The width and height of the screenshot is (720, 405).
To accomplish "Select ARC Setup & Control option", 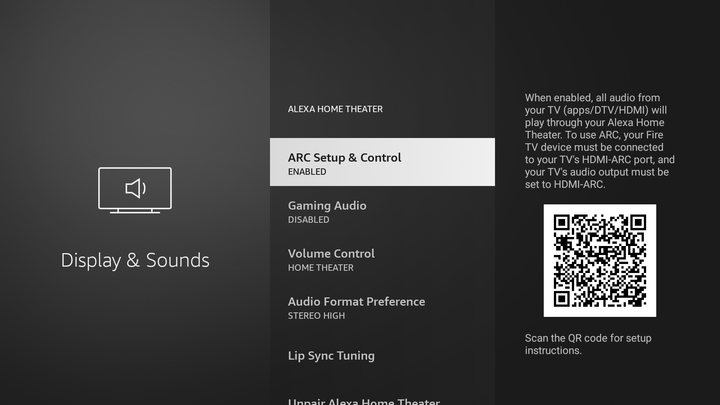I will pos(382,162).
